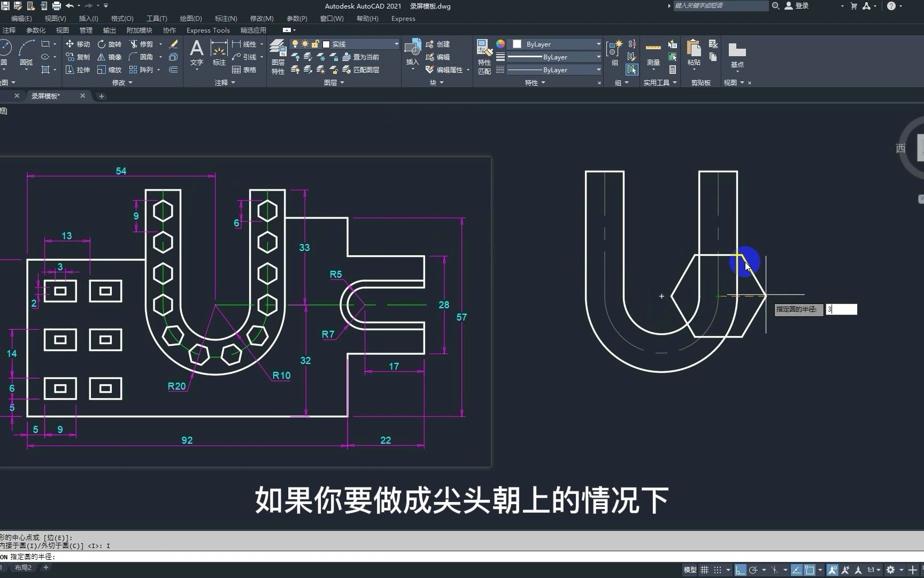The height and width of the screenshot is (578, 924).
Task: Toggle the layer lock icon
Action: (x=315, y=44)
